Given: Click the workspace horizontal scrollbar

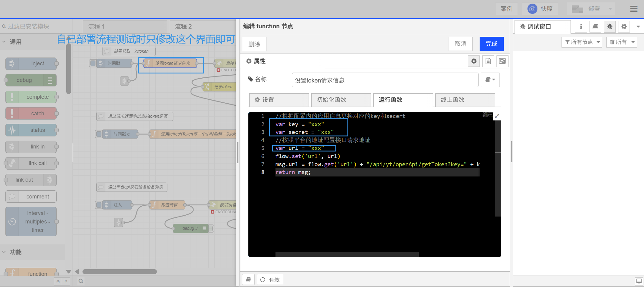Looking at the screenshot, I should coord(120,272).
